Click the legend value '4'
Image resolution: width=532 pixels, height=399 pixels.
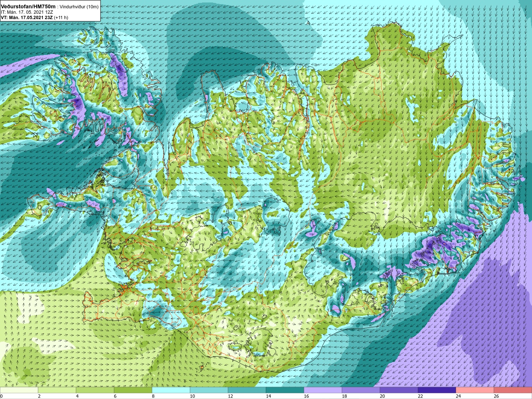pos(77,396)
